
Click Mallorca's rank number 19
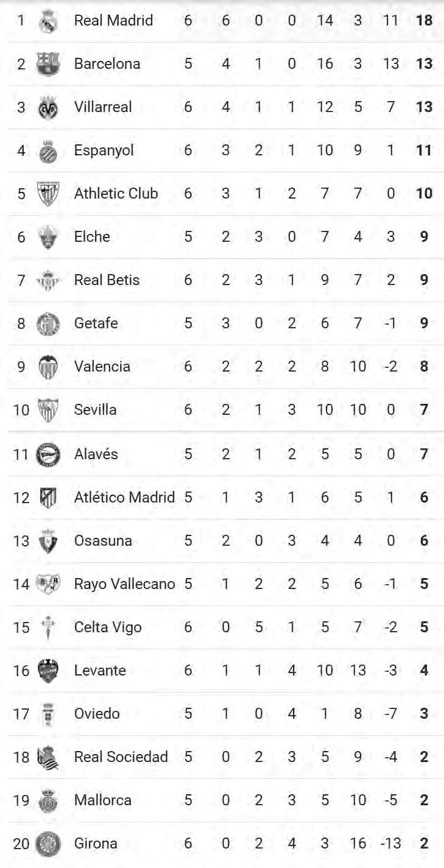pyautogui.click(x=21, y=800)
